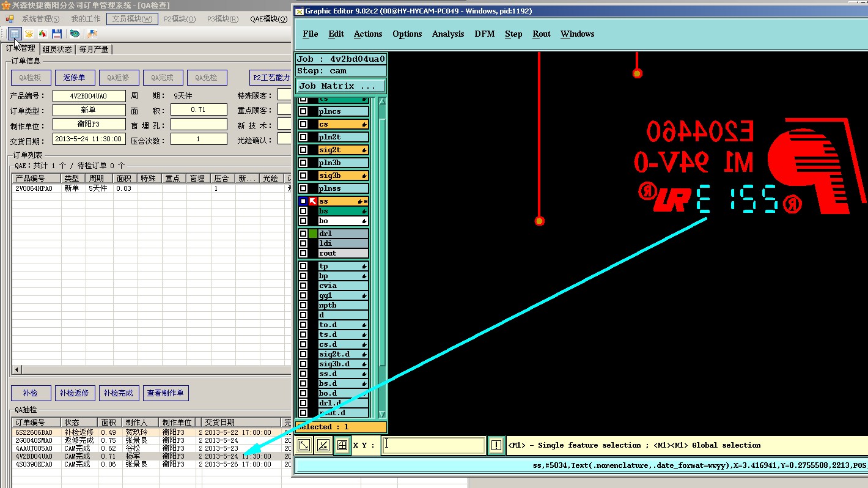Click the order system menu icon before 系统管理

pos(10,19)
